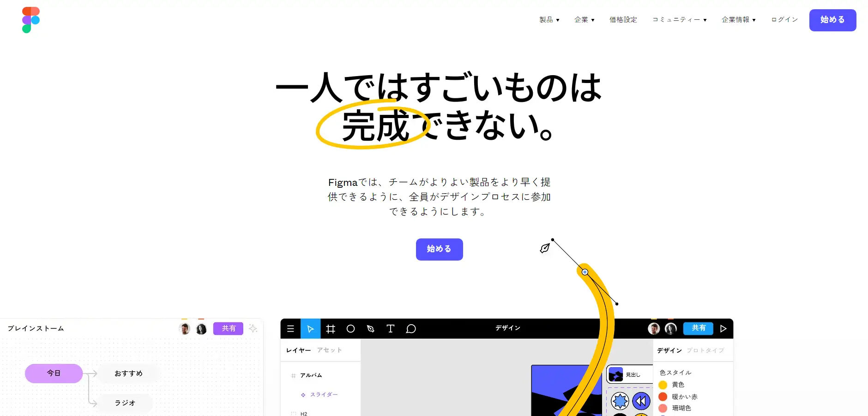The image size is (868, 416).
Task: Click the おすすめ node
Action: coord(129,374)
